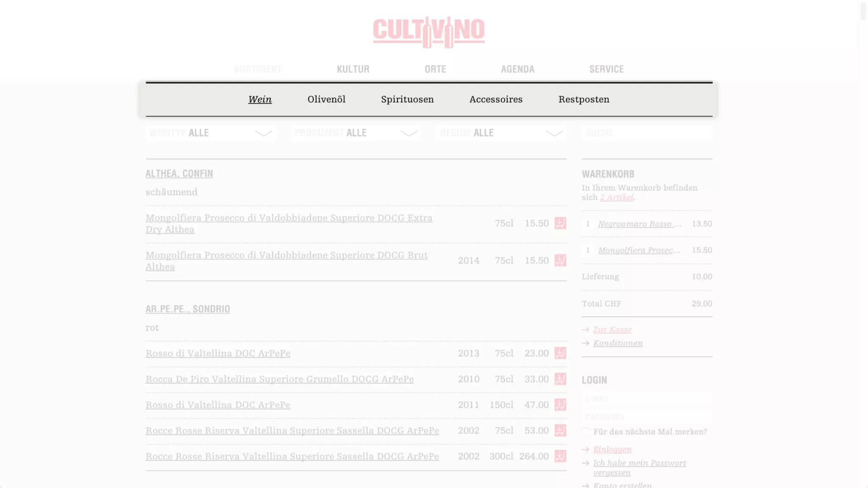868x488 pixels.
Task: Go to checkout via Zur Kasse
Action: click(612, 330)
